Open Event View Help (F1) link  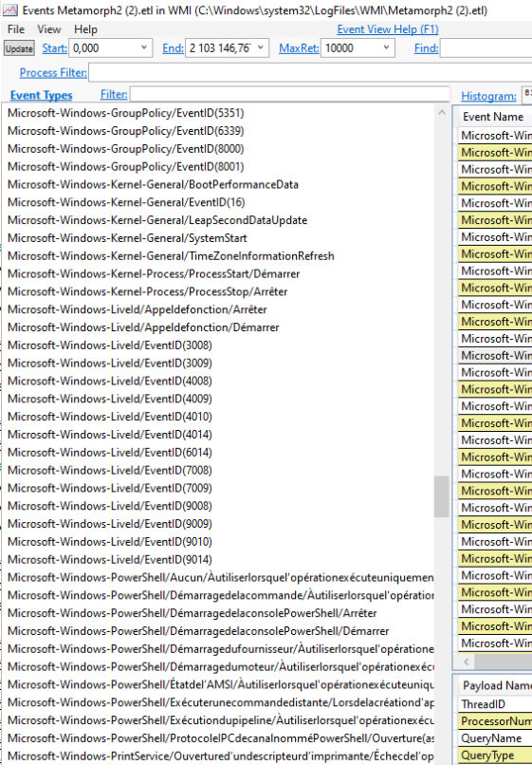(388, 29)
